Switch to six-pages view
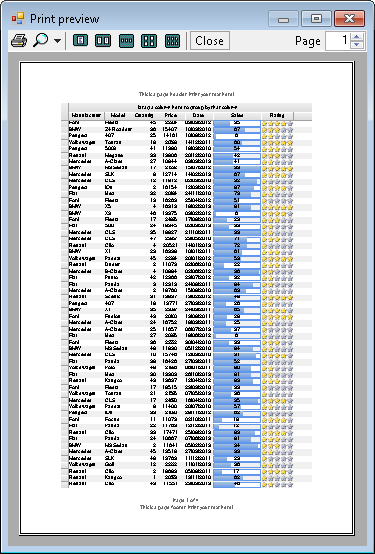 tap(172, 41)
